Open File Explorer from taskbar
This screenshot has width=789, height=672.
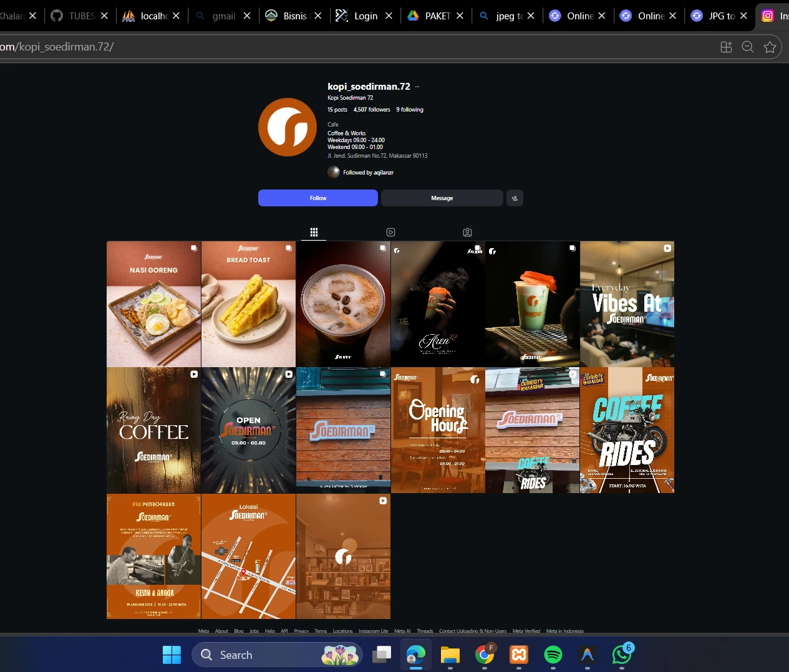(450, 655)
